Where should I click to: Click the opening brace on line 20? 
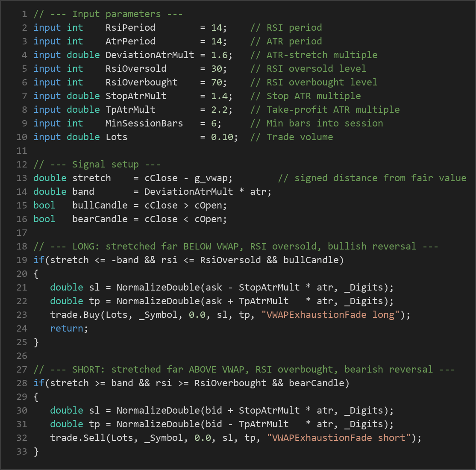(x=36, y=274)
